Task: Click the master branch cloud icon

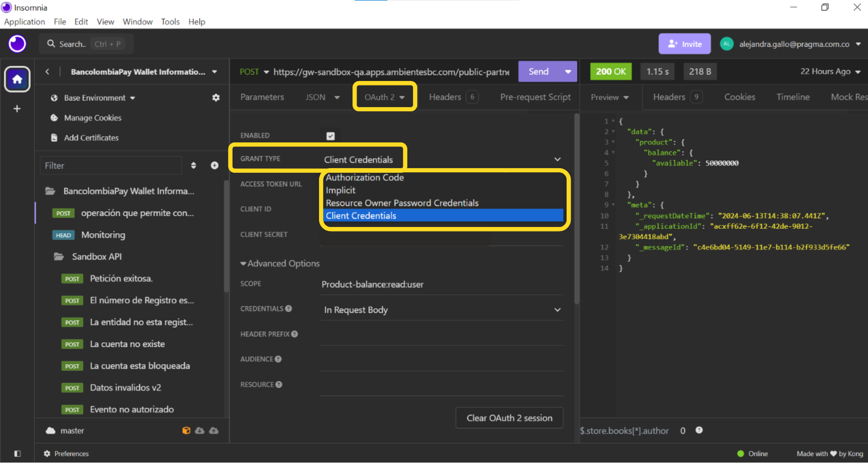Action: [x=50, y=430]
